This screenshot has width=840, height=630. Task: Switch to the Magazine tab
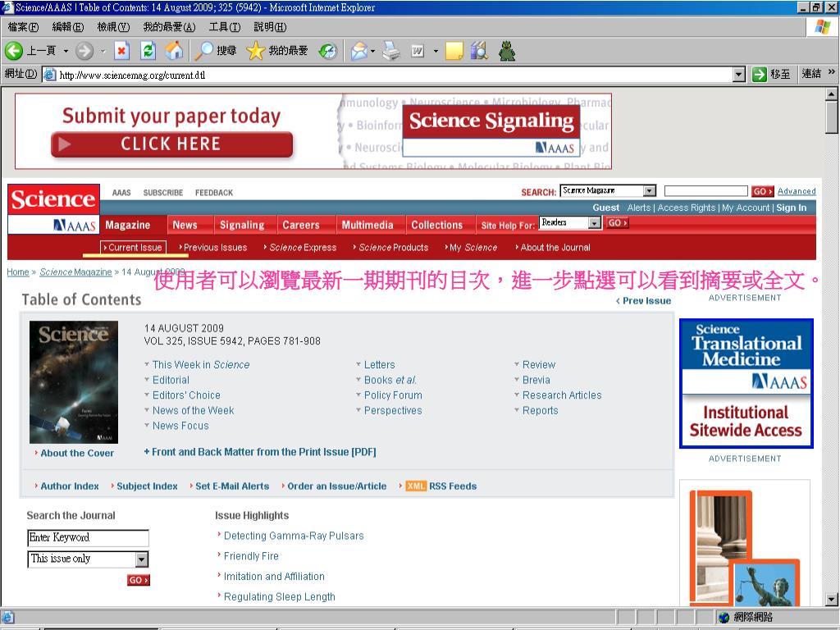[x=127, y=225]
